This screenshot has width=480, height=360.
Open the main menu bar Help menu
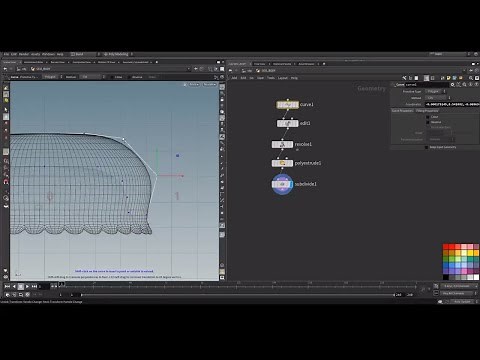60,54
